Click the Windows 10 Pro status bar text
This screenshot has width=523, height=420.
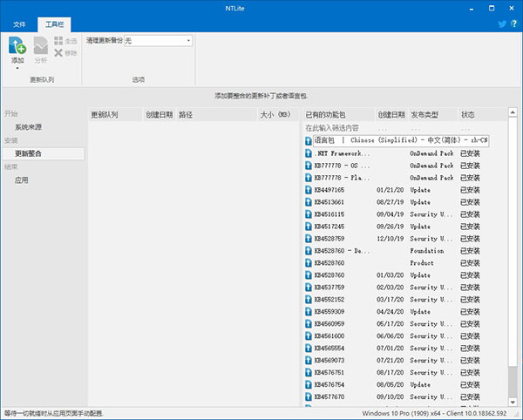pos(434,413)
